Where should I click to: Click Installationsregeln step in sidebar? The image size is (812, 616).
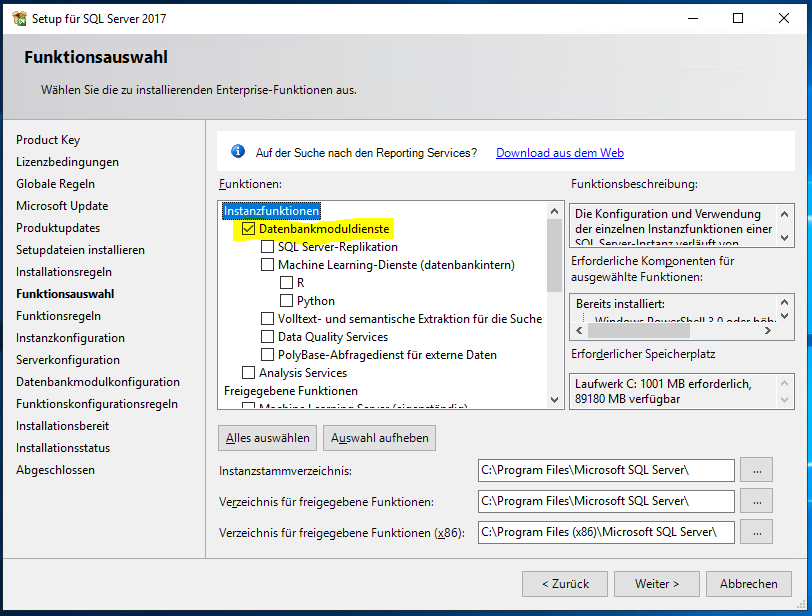64,272
